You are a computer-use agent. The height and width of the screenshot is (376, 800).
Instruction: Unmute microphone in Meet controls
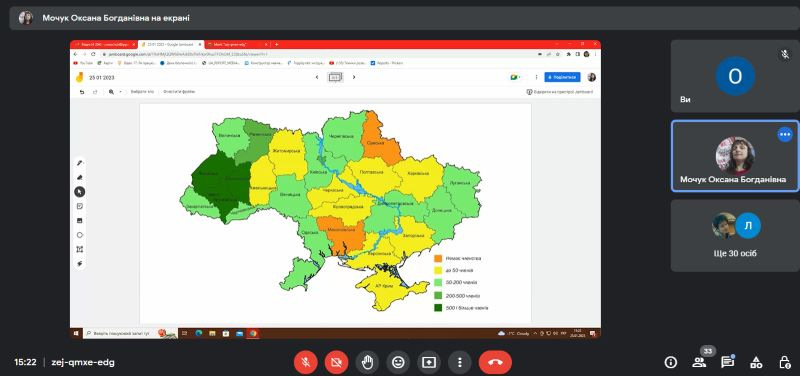coord(306,362)
